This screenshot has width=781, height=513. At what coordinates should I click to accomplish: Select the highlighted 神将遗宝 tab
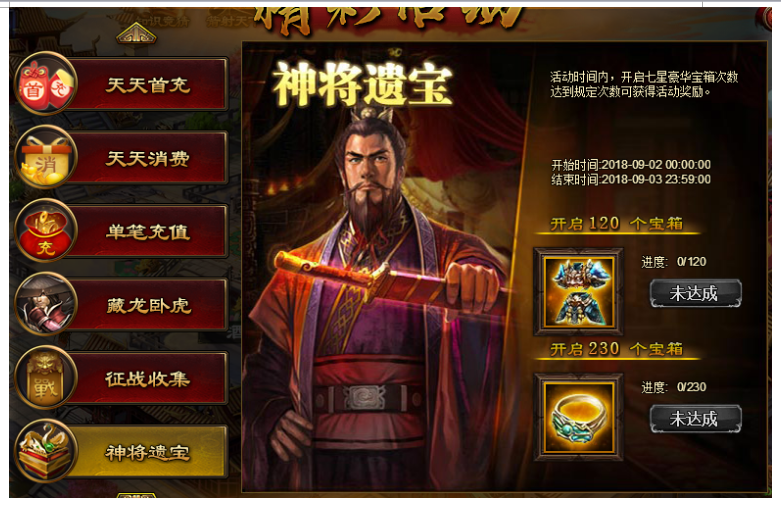click(148, 451)
